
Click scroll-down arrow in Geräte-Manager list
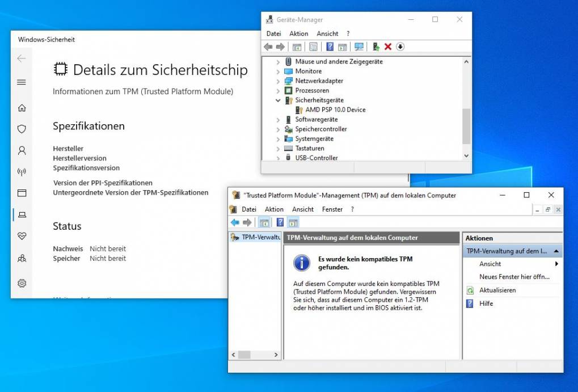pyautogui.click(x=466, y=156)
